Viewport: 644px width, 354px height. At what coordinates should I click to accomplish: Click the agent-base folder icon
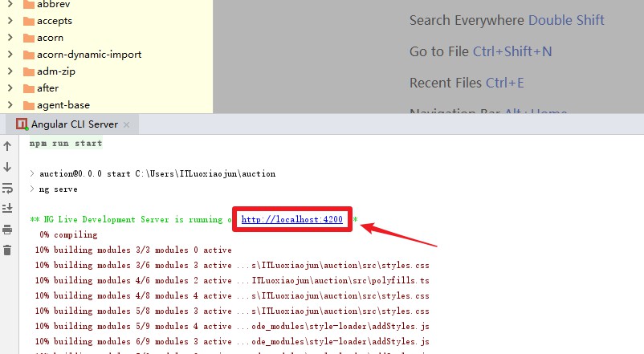click(29, 105)
